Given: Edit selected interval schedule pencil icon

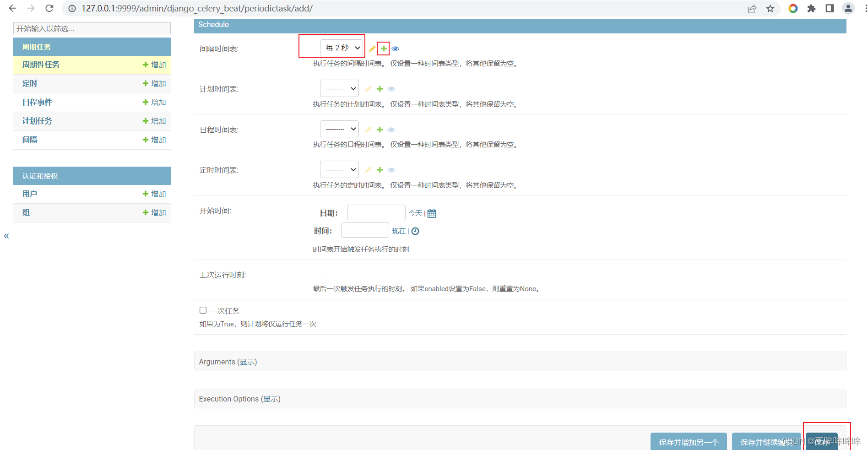Looking at the screenshot, I should click(x=372, y=49).
